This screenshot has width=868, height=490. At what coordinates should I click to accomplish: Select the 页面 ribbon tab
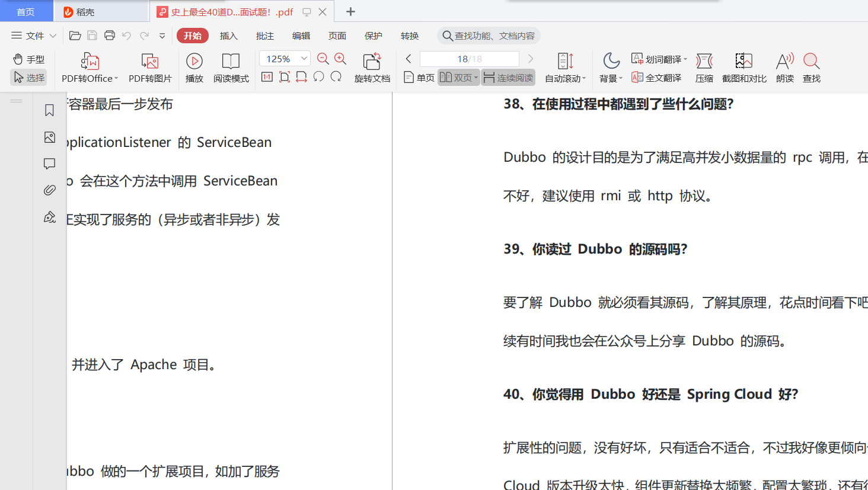coord(337,36)
